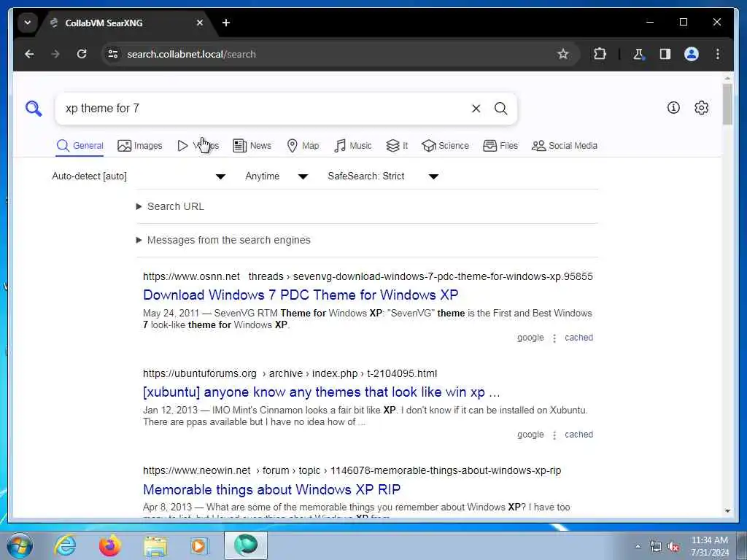Click the browser address bar

coord(333,54)
